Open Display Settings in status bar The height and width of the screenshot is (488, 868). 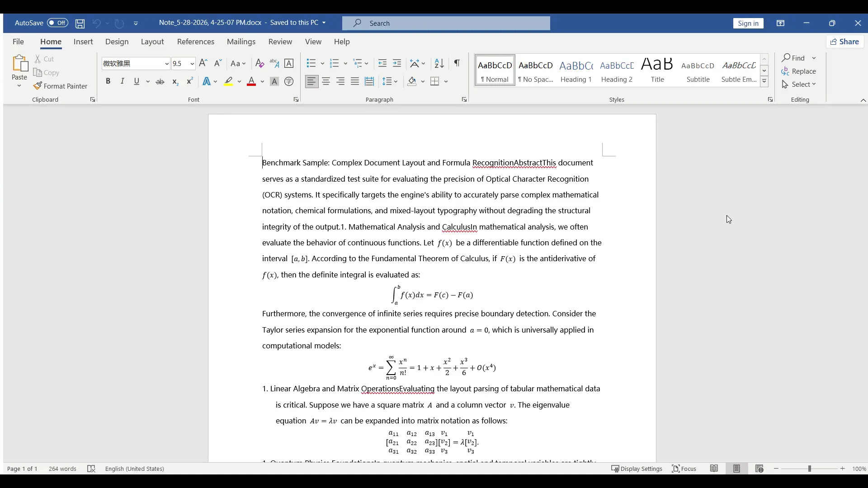click(637, 469)
